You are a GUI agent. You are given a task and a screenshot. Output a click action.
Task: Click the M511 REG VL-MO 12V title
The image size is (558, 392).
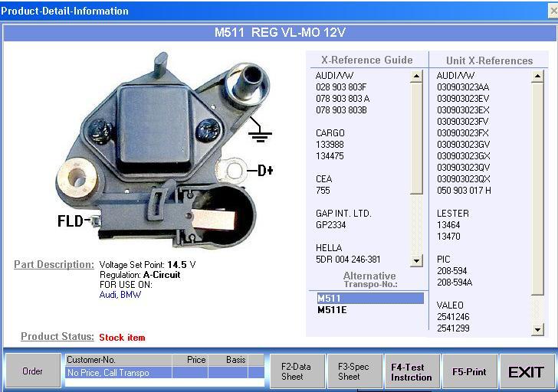[280, 33]
